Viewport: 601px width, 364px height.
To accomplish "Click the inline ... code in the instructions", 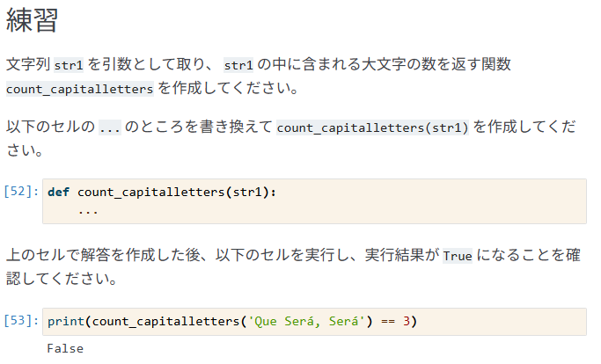I will point(109,127).
